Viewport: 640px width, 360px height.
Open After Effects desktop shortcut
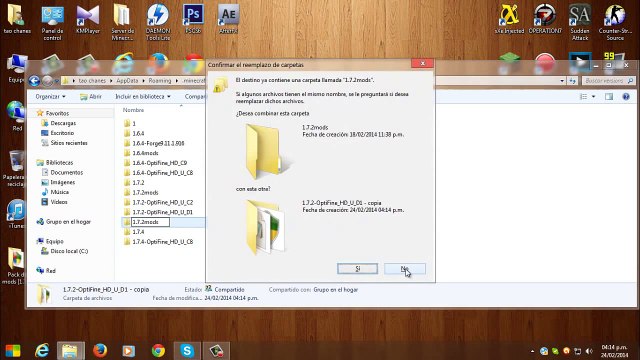coord(228,19)
